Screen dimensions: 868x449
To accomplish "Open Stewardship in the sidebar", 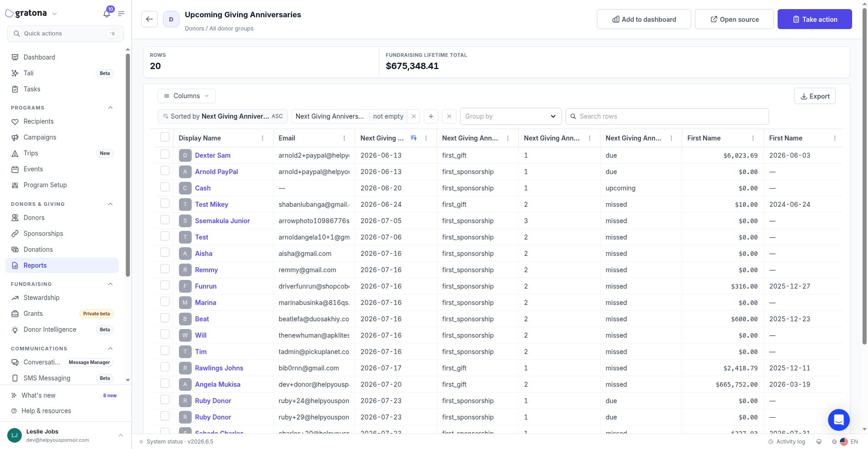I will click(x=62, y=298).
